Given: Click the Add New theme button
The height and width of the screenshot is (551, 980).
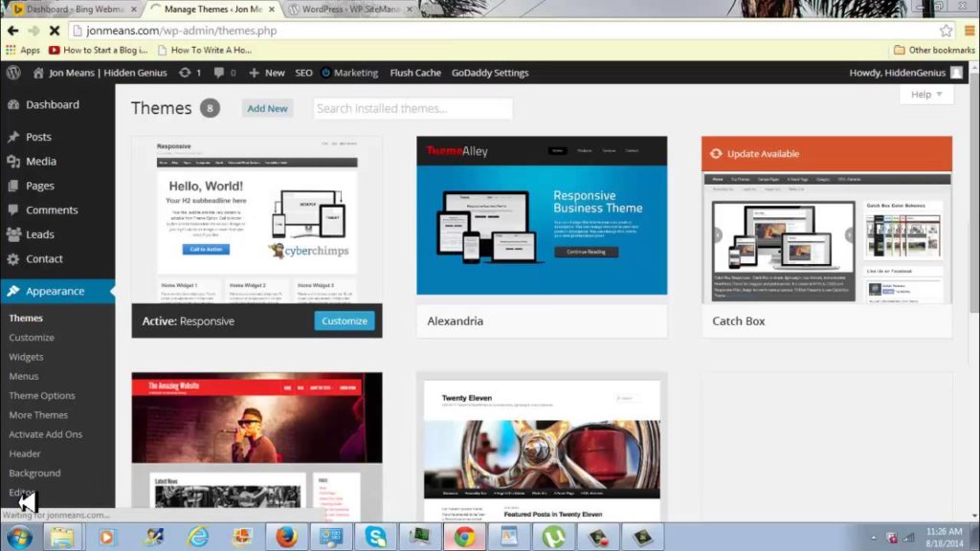Looking at the screenshot, I should (x=267, y=108).
